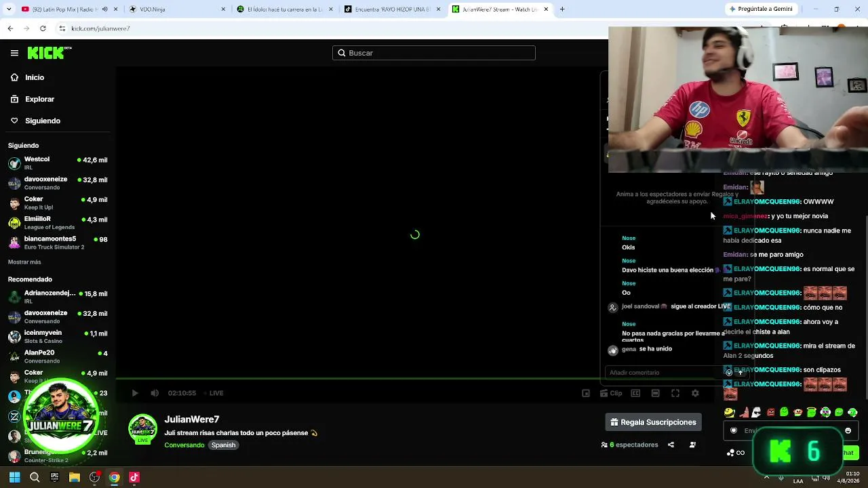Open the tab search dropdown arrow
This screenshot has height=488, width=868.
click(9, 9)
